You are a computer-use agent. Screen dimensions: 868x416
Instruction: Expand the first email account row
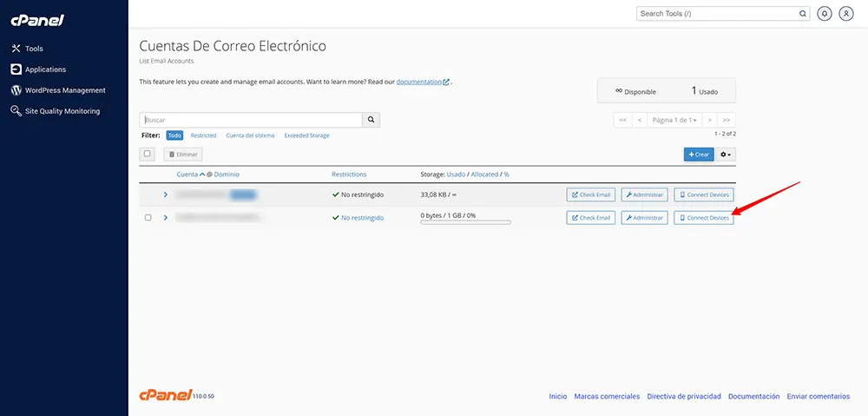(166, 195)
